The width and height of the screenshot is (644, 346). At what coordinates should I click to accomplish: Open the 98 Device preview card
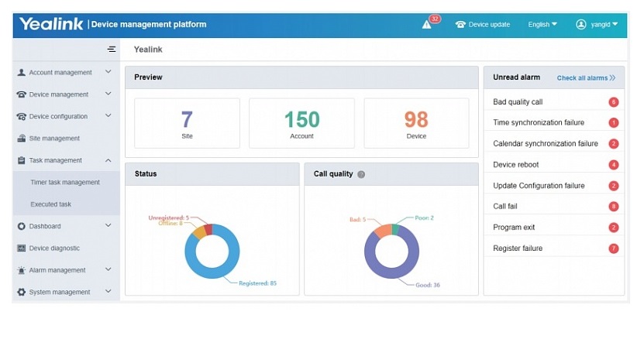pos(416,123)
